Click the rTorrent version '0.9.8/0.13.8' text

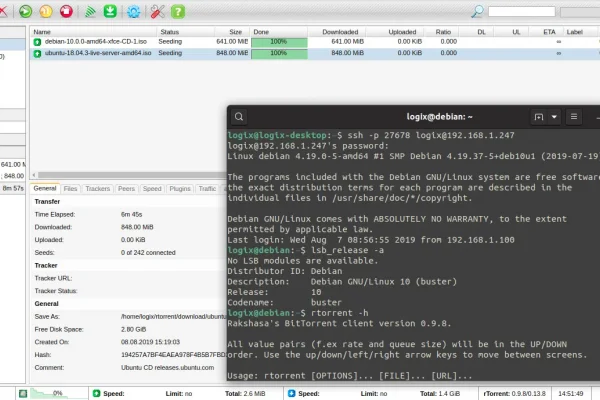click(x=530, y=393)
